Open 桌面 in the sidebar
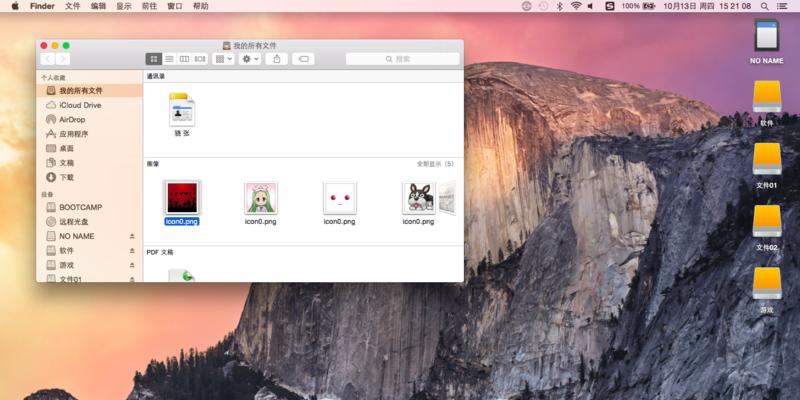The height and width of the screenshot is (400, 800). pyautogui.click(x=90, y=148)
